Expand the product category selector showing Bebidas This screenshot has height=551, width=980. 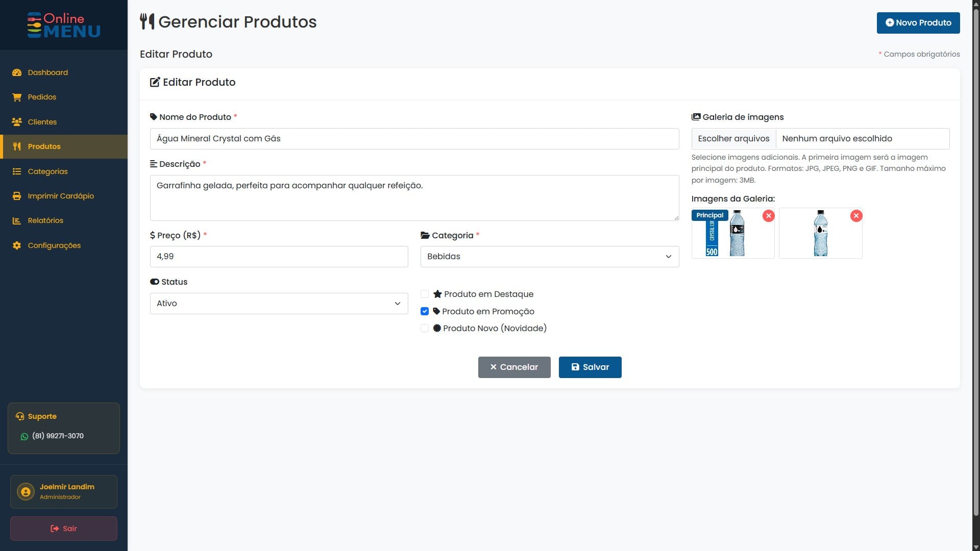pyautogui.click(x=549, y=257)
